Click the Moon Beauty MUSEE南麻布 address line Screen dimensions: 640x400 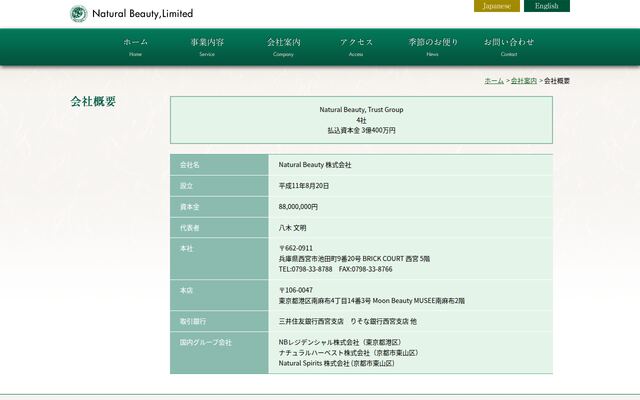click(371, 301)
